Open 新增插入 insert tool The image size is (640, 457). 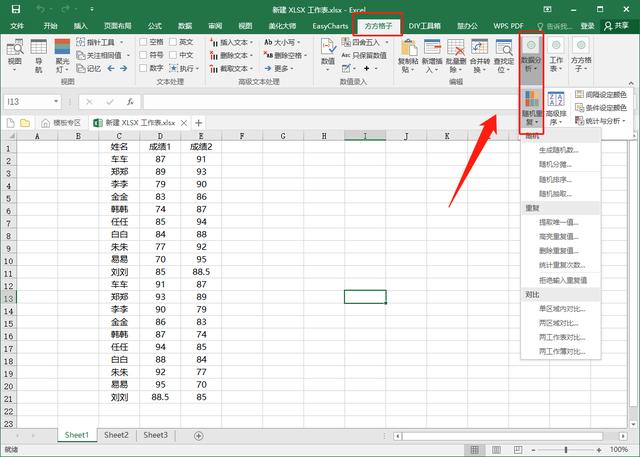point(432,56)
